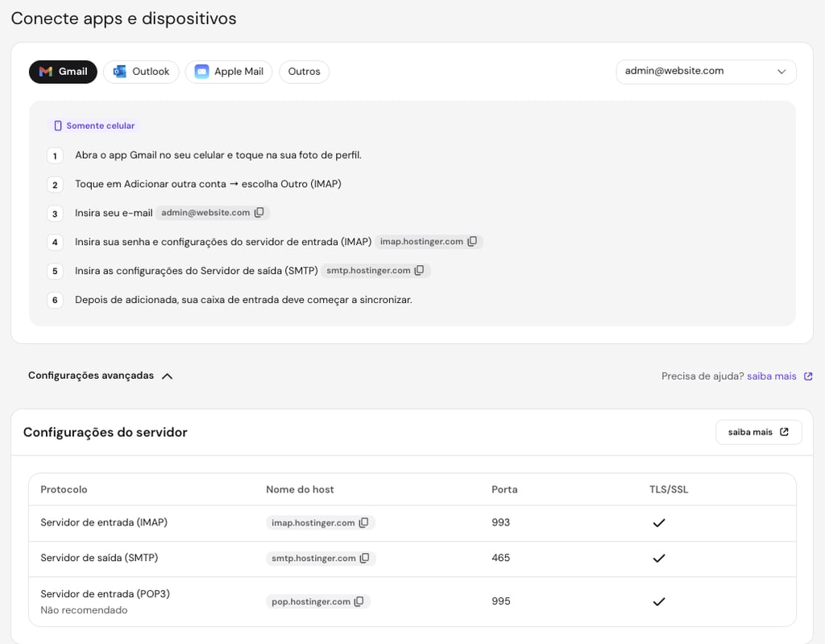
Task: Click the TLS/SSL checkmark for POP3 row
Action: 659,602
